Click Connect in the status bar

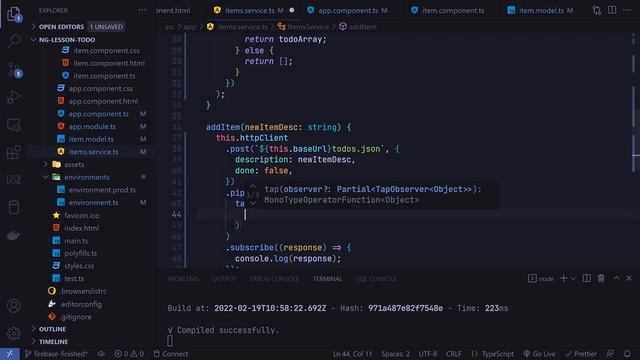coord(171,354)
